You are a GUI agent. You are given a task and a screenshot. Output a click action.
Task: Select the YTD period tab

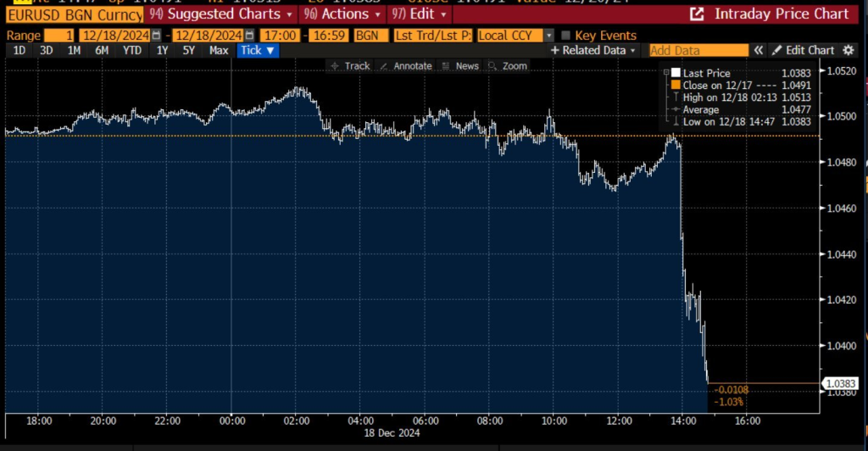pos(131,50)
